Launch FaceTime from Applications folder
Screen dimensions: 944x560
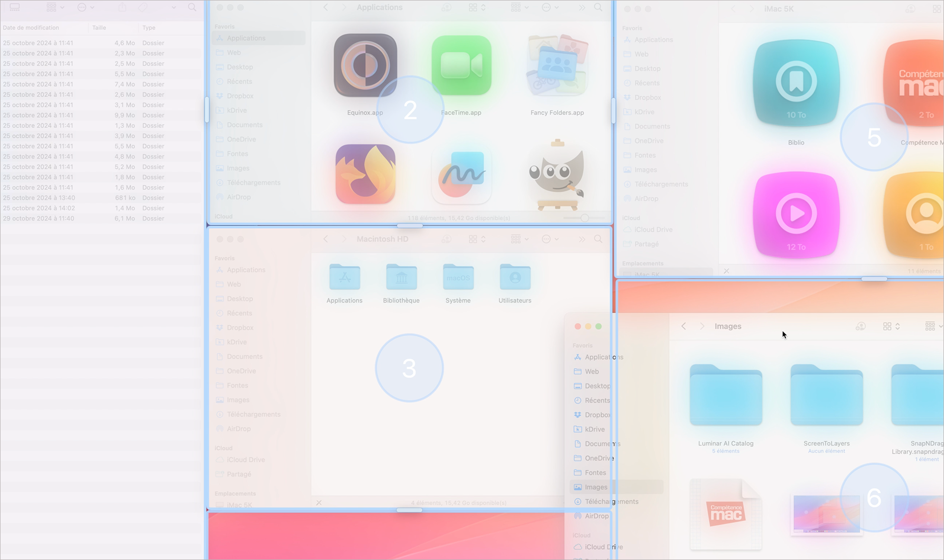click(x=460, y=67)
